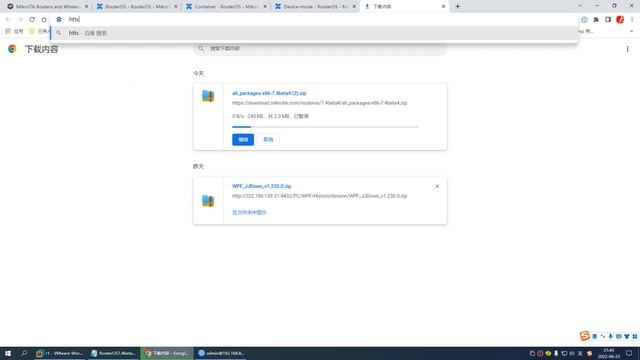This screenshot has height=360, width=640.
Task: Click the 下载内容 page title
Action: [42, 49]
